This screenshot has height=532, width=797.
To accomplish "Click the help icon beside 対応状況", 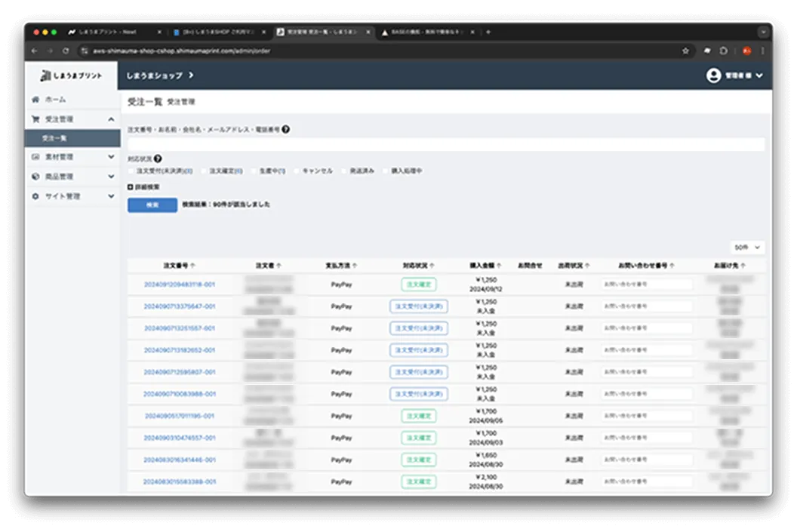I will [x=158, y=159].
